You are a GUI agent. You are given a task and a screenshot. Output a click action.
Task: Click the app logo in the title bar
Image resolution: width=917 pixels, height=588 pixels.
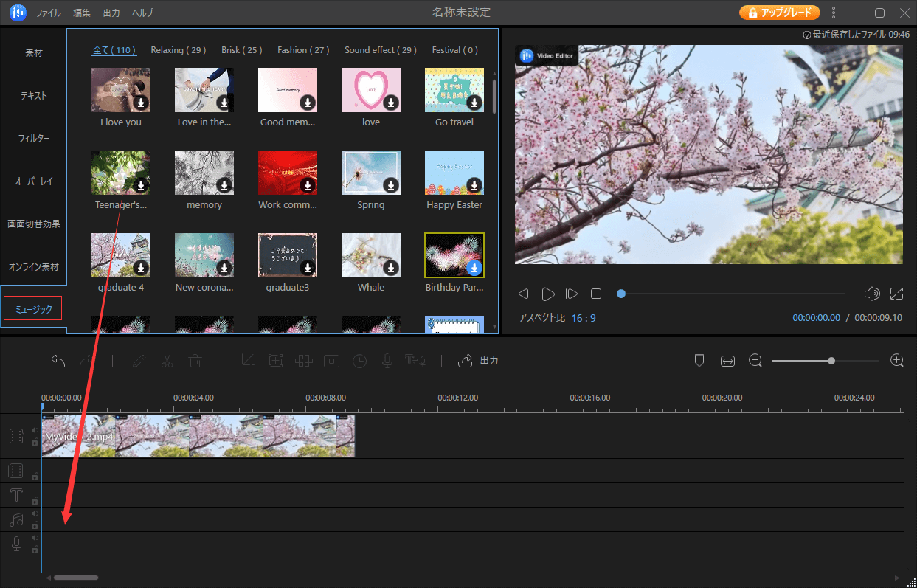[x=18, y=13]
